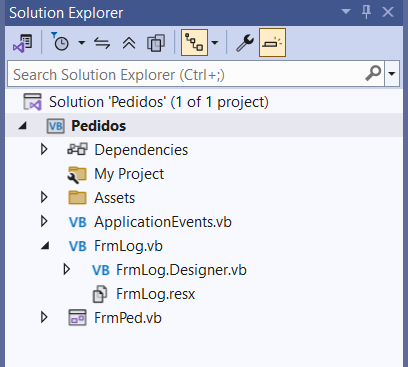Open the Pending Changes Filter

click(60, 42)
